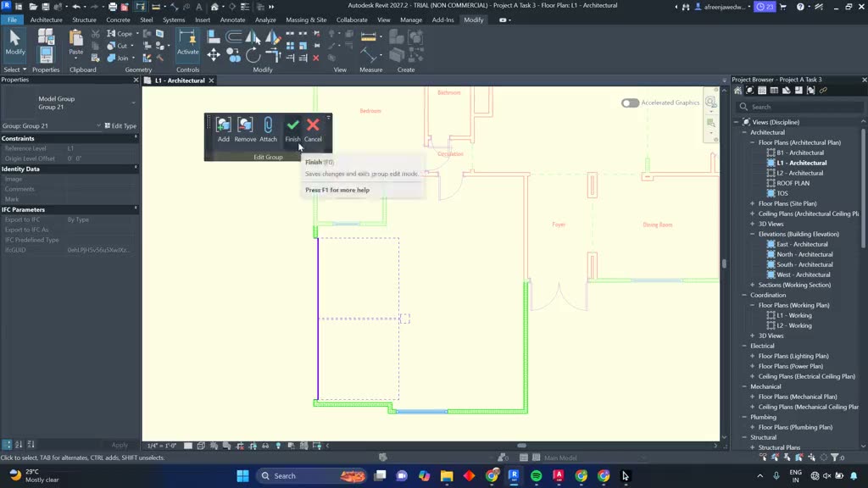The width and height of the screenshot is (868, 488).
Task: Toggle Crop View in view control bar
Action: tap(240, 446)
